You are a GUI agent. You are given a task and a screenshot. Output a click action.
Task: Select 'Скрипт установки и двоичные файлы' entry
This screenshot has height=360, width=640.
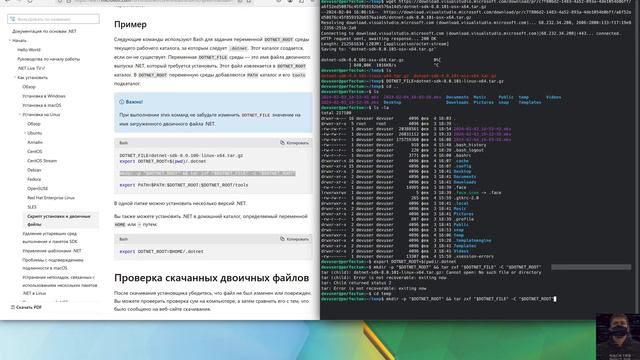61,220
